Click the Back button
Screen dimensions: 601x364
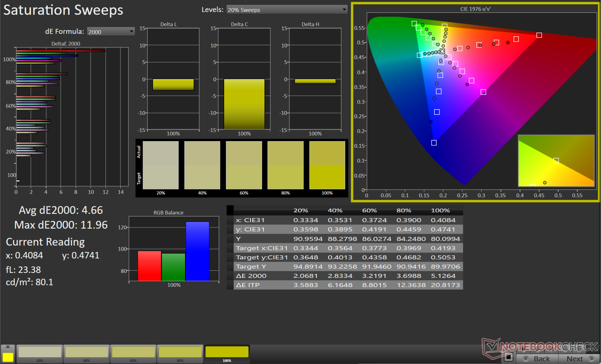click(x=537, y=359)
